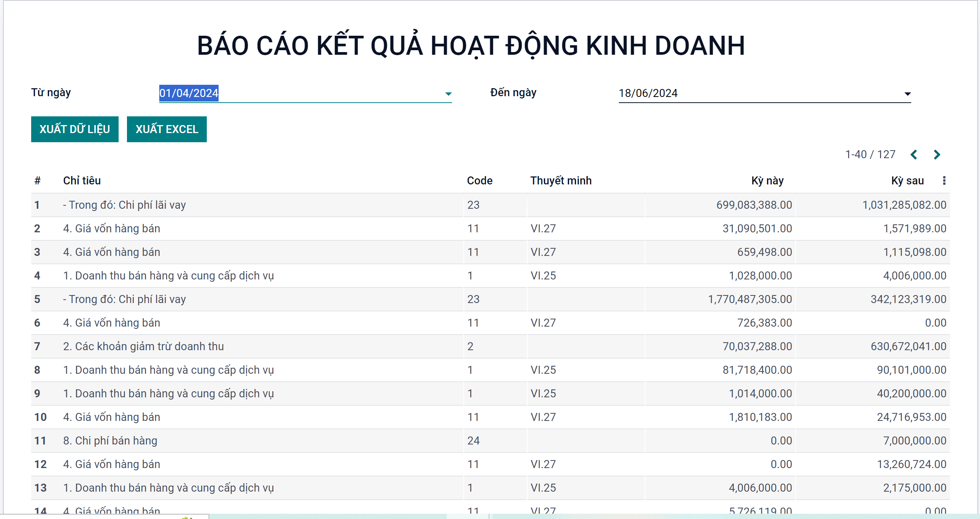
Task: Select row 1 Chi phí lãi vay
Action: coord(124,205)
